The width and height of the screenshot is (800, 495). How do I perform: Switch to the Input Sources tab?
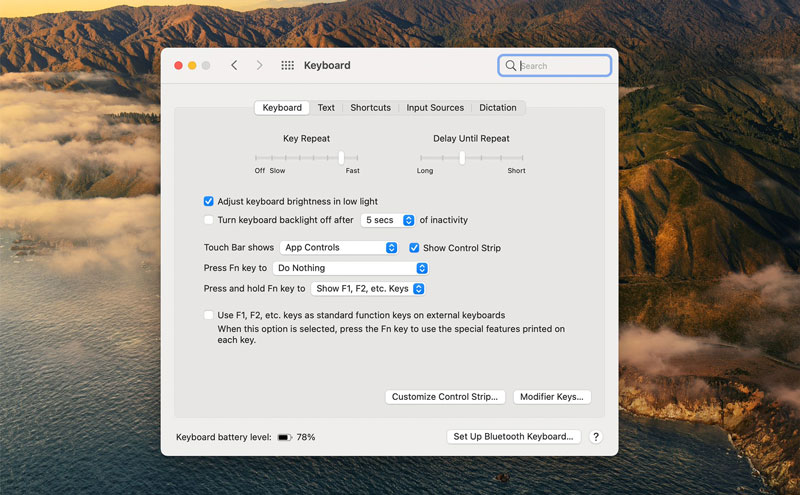click(435, 108)
